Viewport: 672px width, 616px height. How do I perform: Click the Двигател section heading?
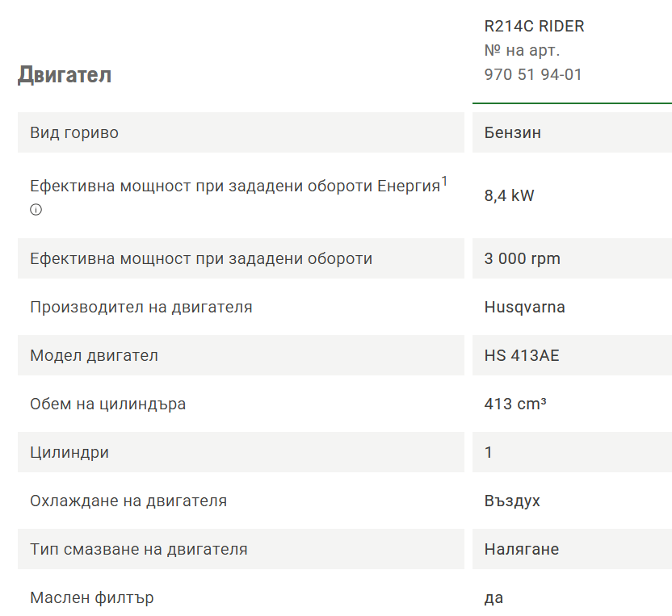[x=65, y=74]
